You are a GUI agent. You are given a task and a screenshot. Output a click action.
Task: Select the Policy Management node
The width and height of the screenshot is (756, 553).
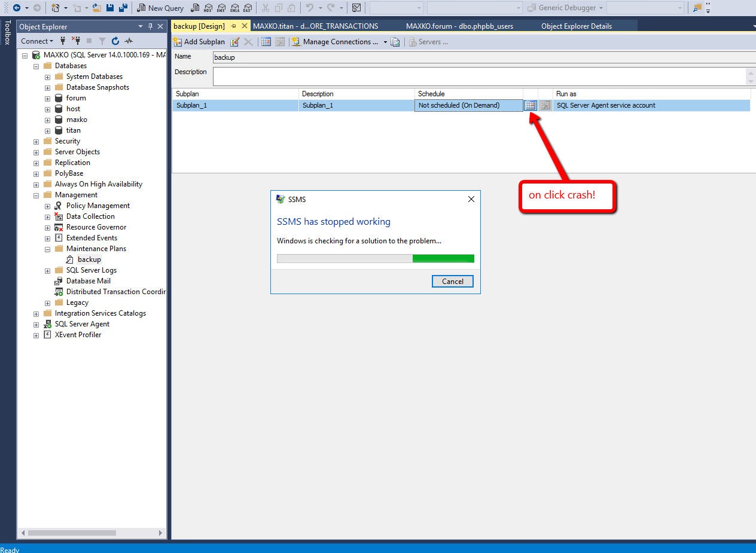98,206
